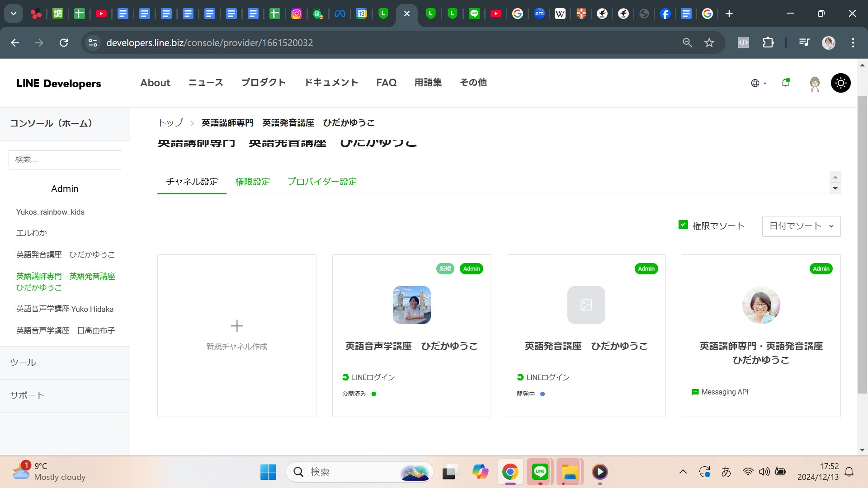Viewport: 868px width, 488px height.
Task: Click the sidebar search field
Action: click(x=65, y=160)
